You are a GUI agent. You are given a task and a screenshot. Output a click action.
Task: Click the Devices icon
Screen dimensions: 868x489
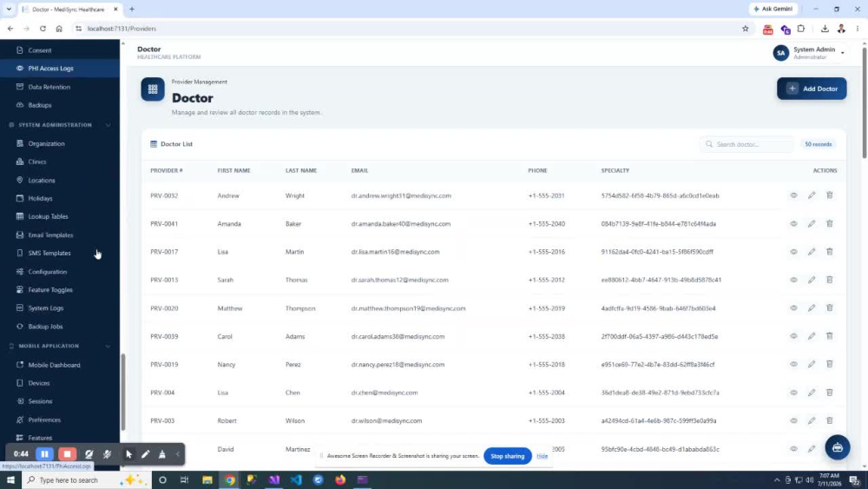click(x=20, y=383)
